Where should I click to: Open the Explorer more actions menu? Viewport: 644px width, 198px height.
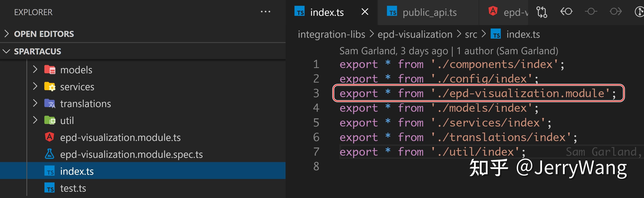(x=265, y=12)
